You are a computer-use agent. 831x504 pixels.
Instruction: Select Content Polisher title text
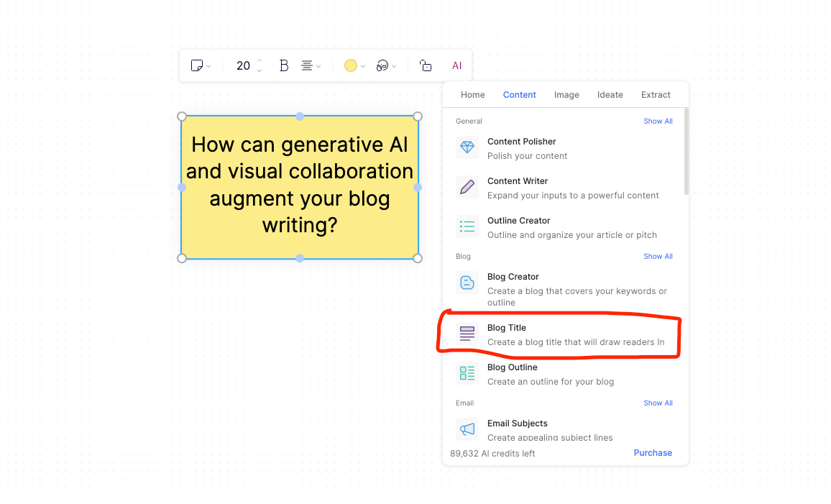[521, 142]
